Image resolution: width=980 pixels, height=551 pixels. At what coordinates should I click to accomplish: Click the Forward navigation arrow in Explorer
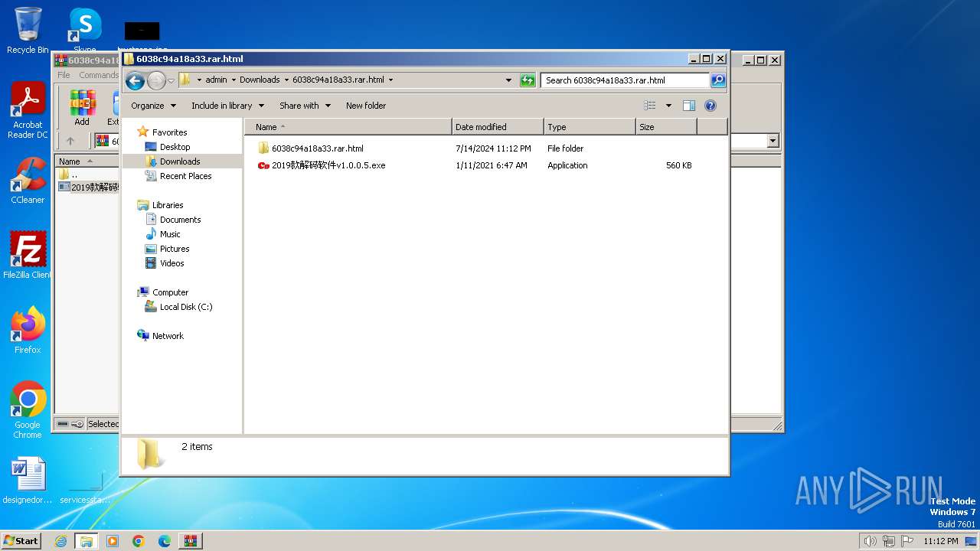(156, 80)
